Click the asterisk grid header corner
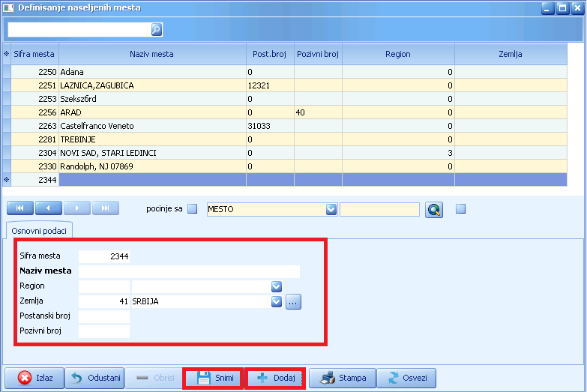Image resolution: width=587 pixels, height=392 pixels. [6, 54]
